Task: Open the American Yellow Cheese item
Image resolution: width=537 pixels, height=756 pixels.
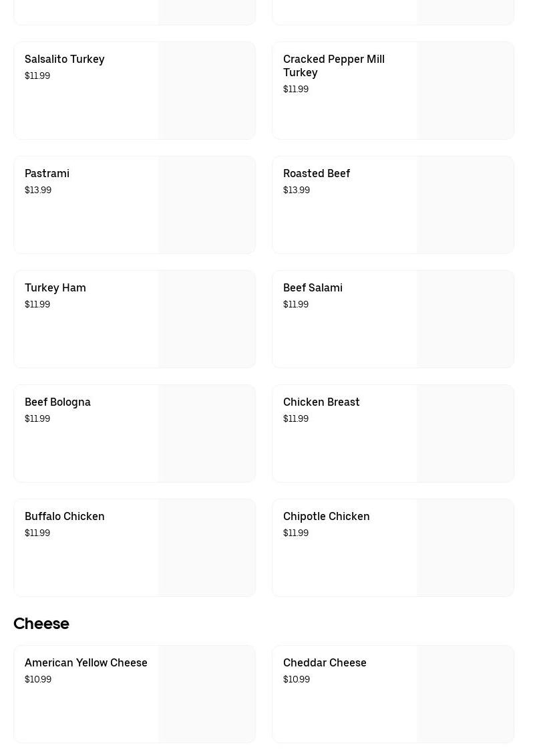Action: [86, 663]
